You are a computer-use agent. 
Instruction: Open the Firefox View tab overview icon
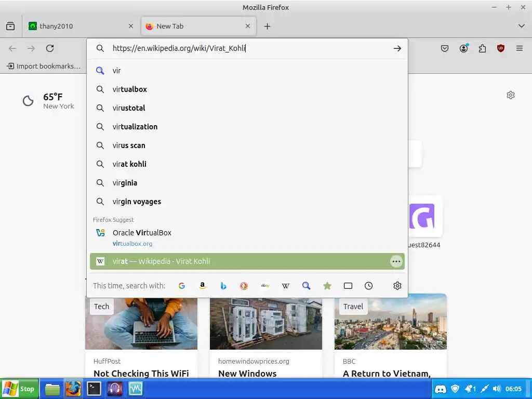click(x=10, y=26)
